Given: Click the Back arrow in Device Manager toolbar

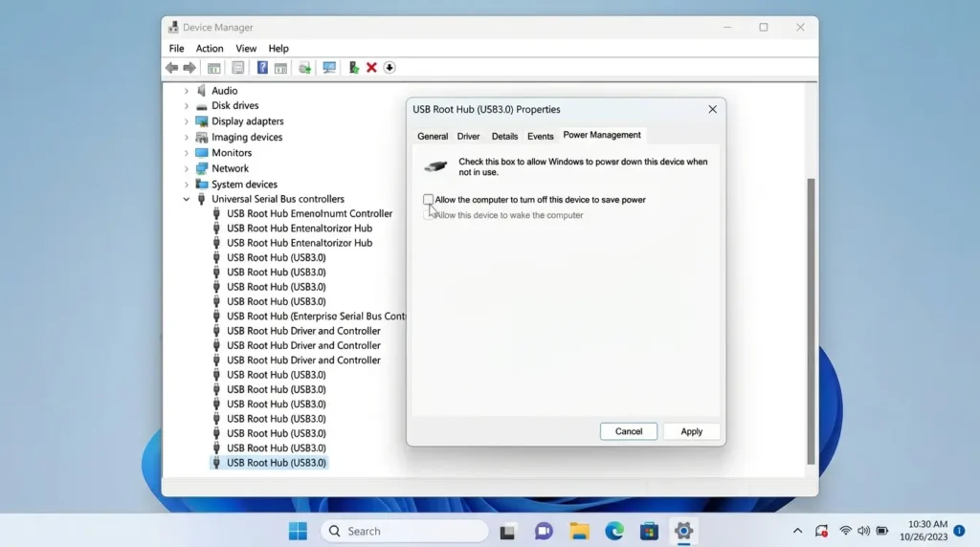Looking at the screenshot, I should click(171, 68).
